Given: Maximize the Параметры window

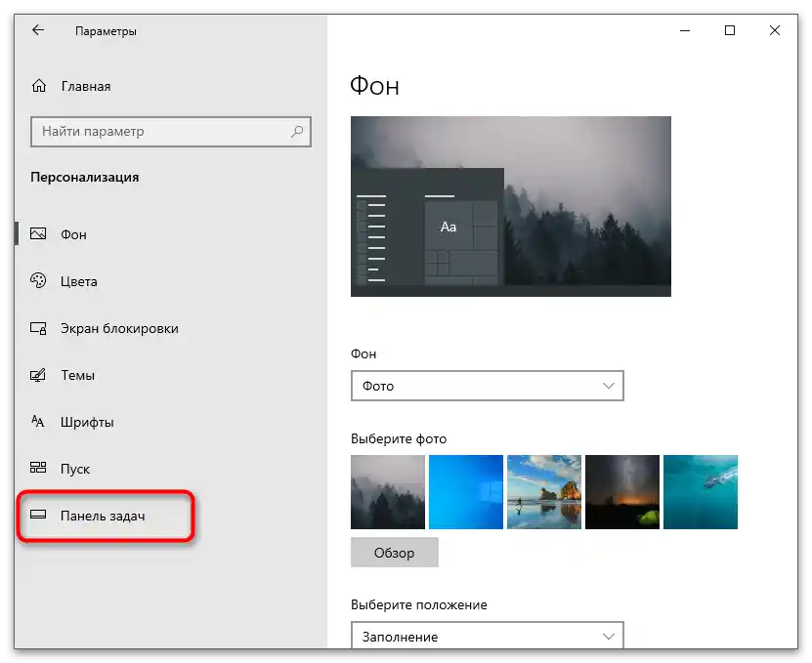Looking at the screenshot, I should [730, 30].
